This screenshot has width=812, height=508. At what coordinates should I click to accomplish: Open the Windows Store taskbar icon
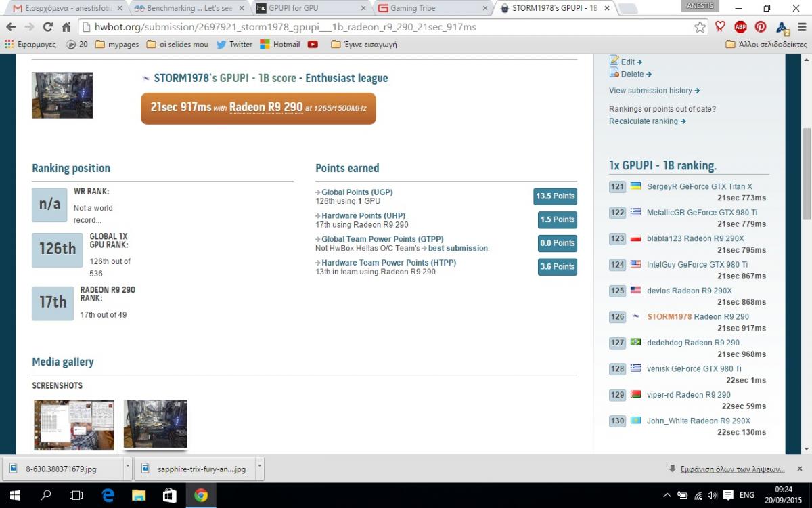click(x=170, y=495)
